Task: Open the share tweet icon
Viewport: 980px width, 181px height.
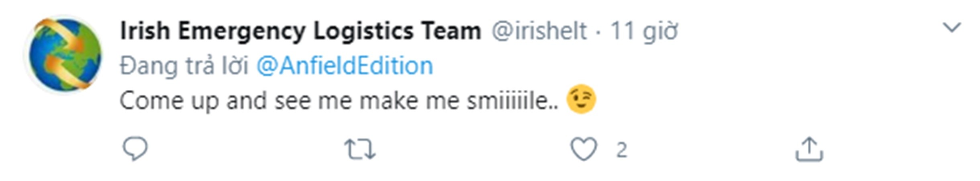Action: 809,149
